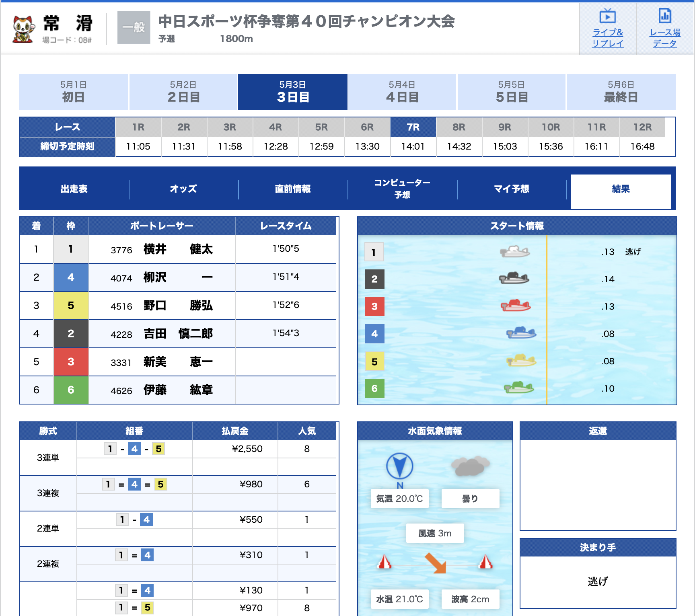Open the コンピューター予想 tab
695x616 pixels.
point(402,189)
